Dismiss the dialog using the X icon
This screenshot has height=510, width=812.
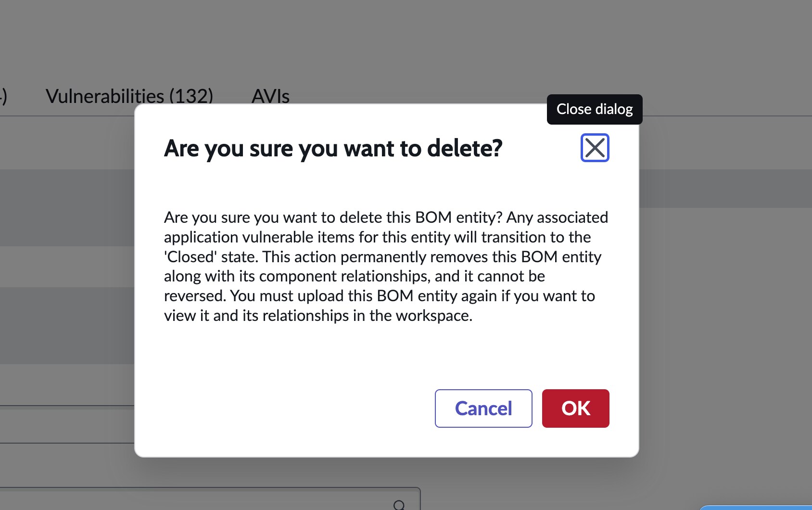pyautogui.click(x=595, y=148)
